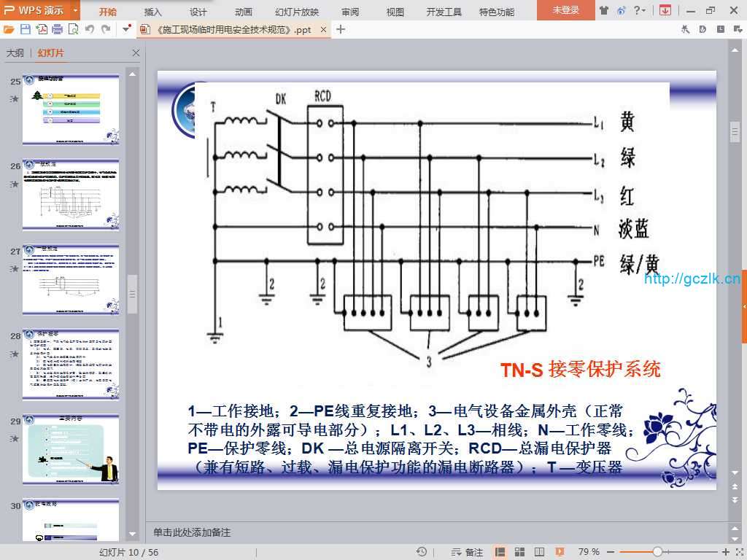Toggle the 备注 notes pane in status bar
Image resolution: width=747 pixels, height=560 pixels.
(468, 552)
